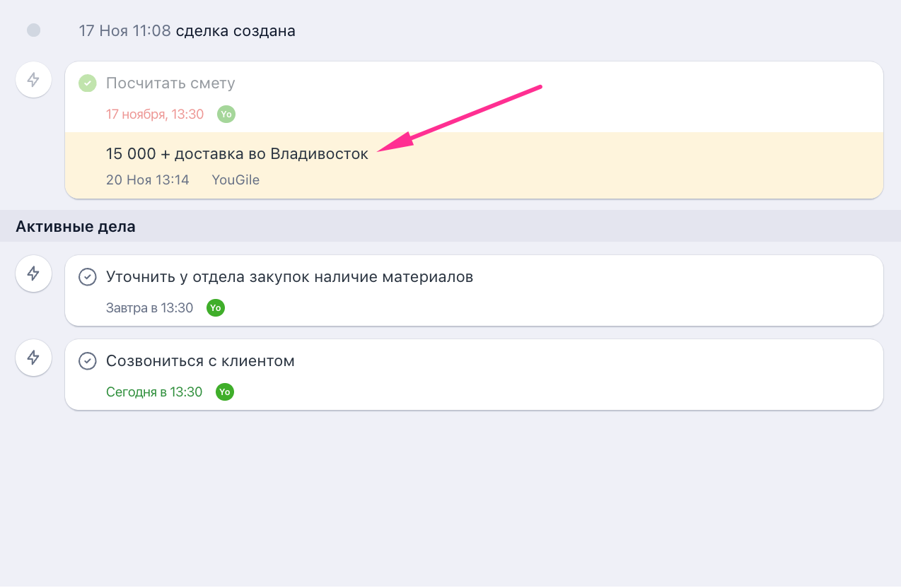Uncheck the completed Посчитать смету task
901x588 pixels.
(87, 83)
